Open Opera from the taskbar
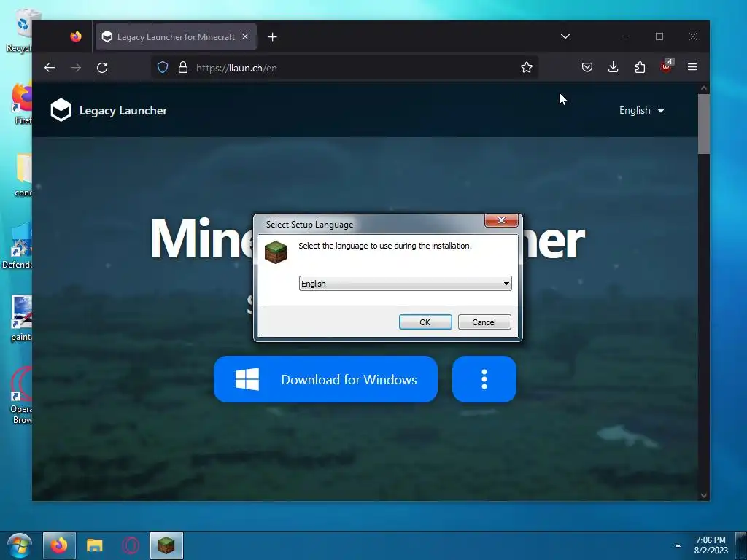Image resolution: width=747 pixels, height=560 pixels. pyautogui.click(x=130, y=545)
